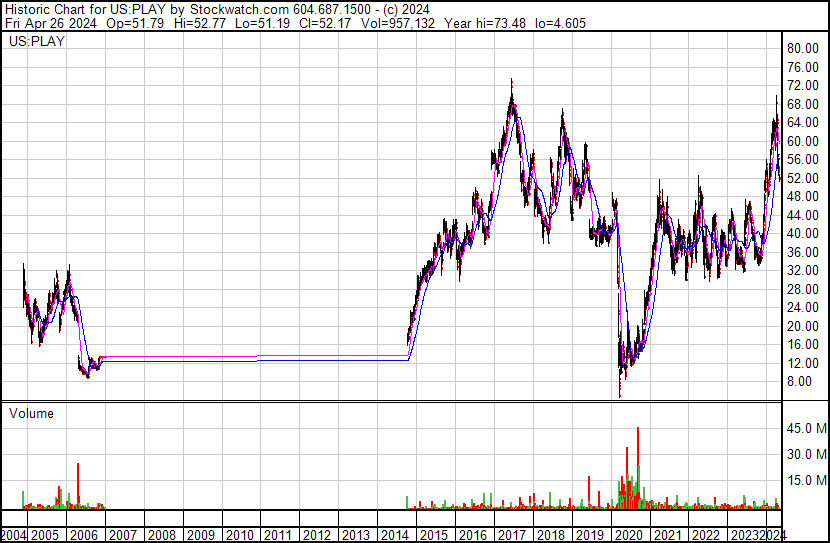Click the 80.00 price axis label
The height and width of the screenshot is (543, 830).
pyautogui.click(x=803, y=48)
